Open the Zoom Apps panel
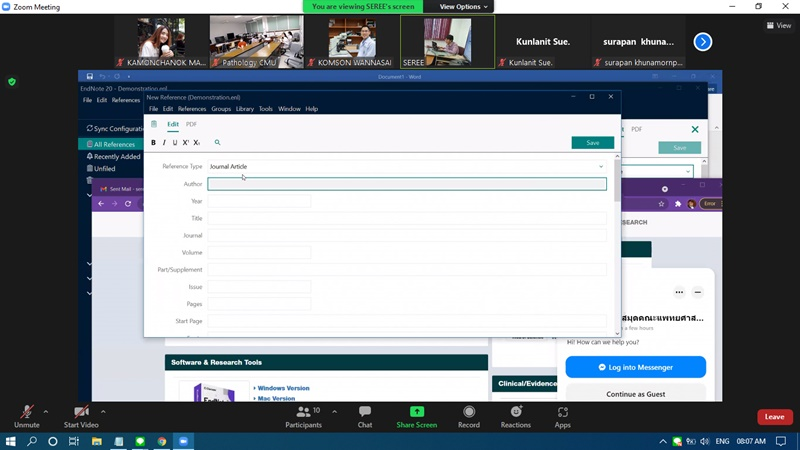Image resolution: width=800 pixels, height=450 pixels. point(563,412)
